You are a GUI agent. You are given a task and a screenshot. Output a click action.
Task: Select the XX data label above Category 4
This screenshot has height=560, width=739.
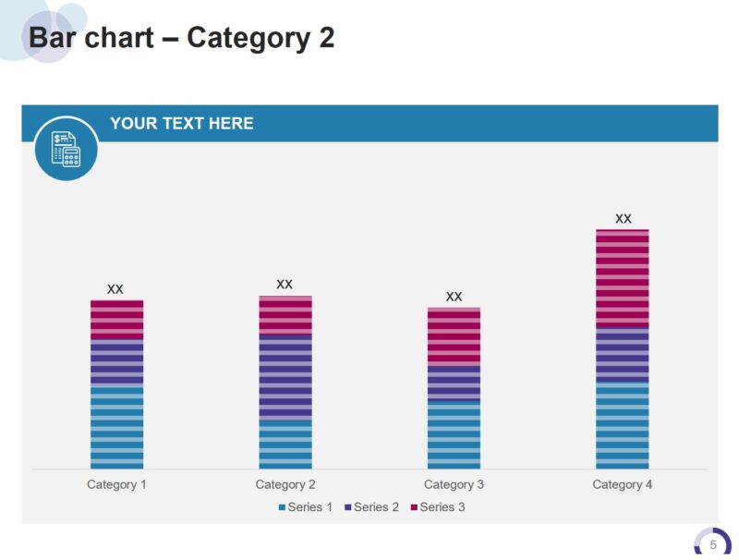[624, 219]
